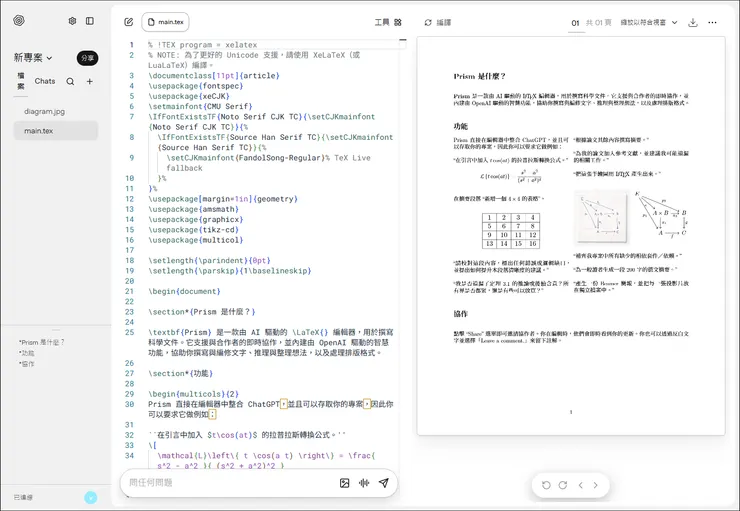The image size is (740, 511).
Task: Click line number 29 in the gutter
Action: coord(129,394)
